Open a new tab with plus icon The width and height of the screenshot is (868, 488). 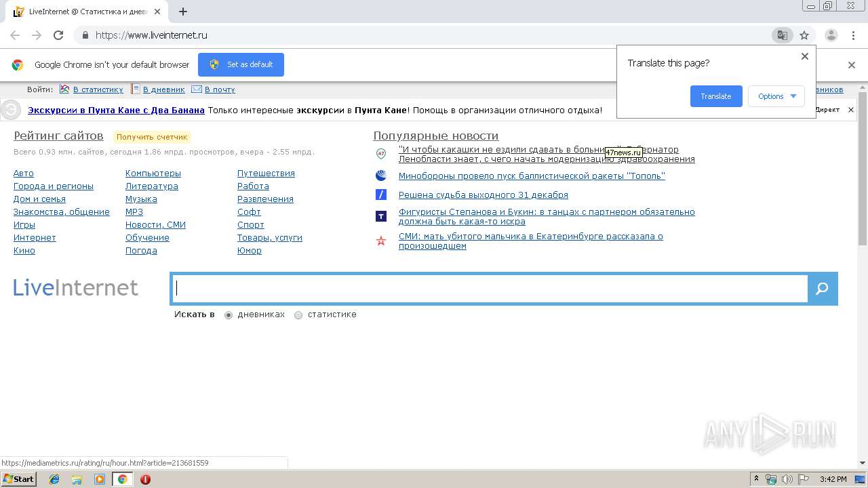[x=183, y=12]
